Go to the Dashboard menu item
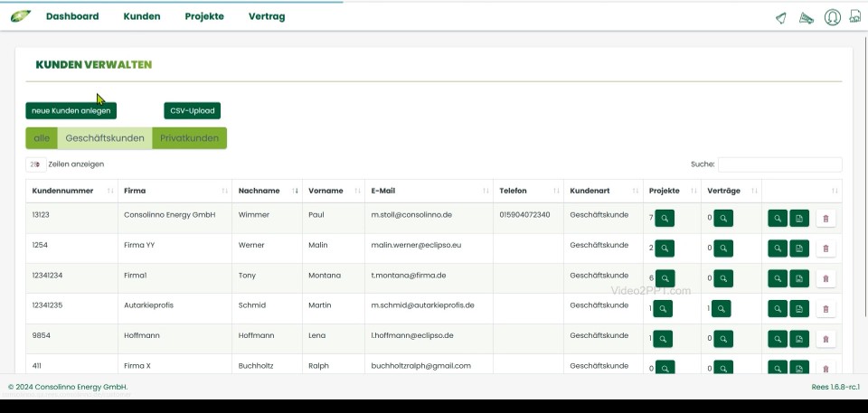This screenshot has height=413, width=868. tap(72, 16)
